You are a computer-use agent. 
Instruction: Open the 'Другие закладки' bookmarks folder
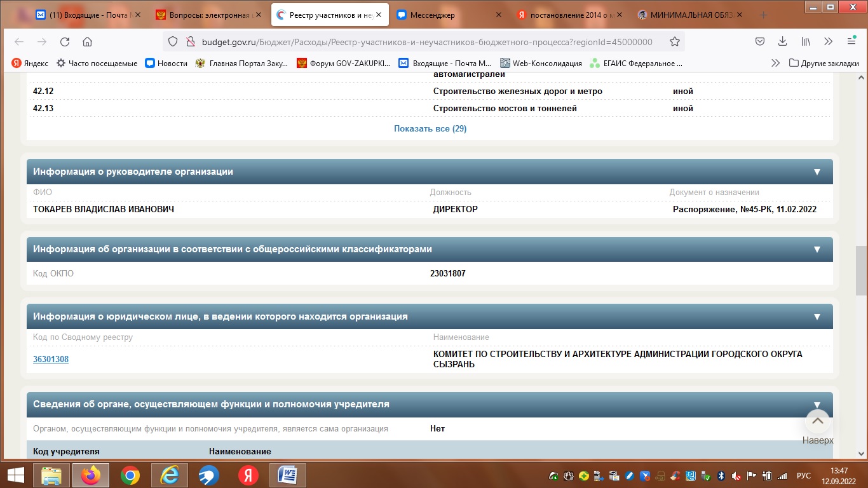(x=824, y=63)
